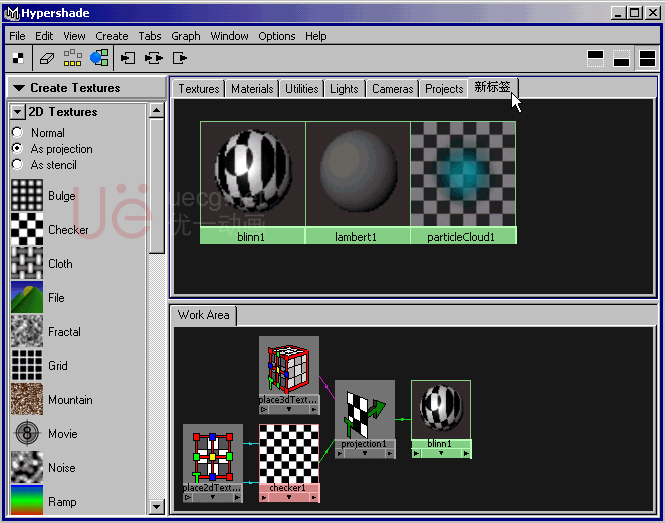This screenshot has height=523, width=665.
Task: Click Input and Output Connections icon
Action: coord(154,58)
